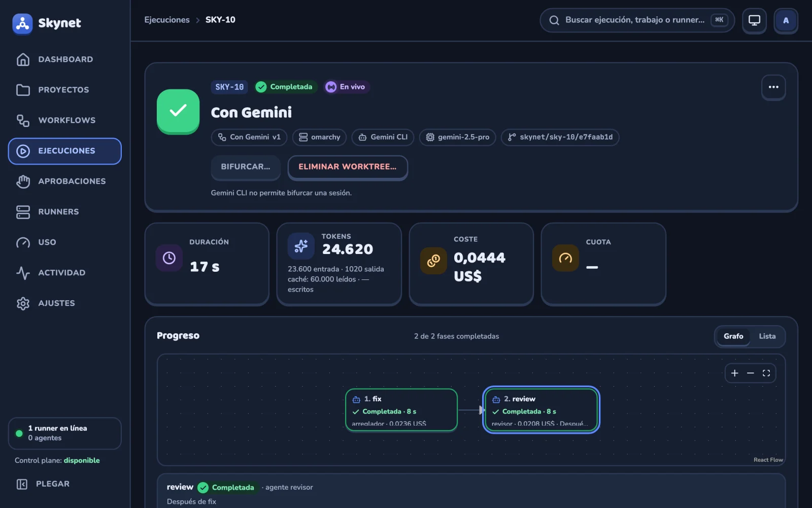
Task: Click the En vivo live badge
Action: [x=347, y=87]
